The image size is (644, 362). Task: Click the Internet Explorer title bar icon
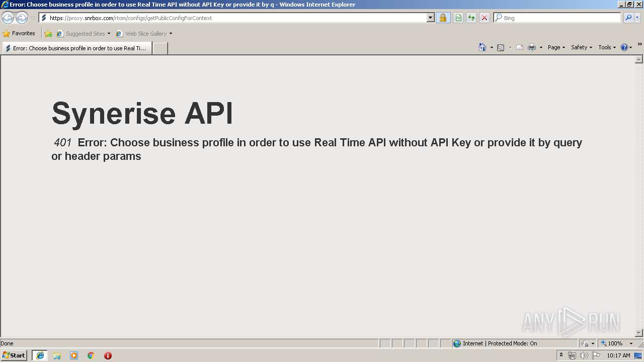point(5,5)
